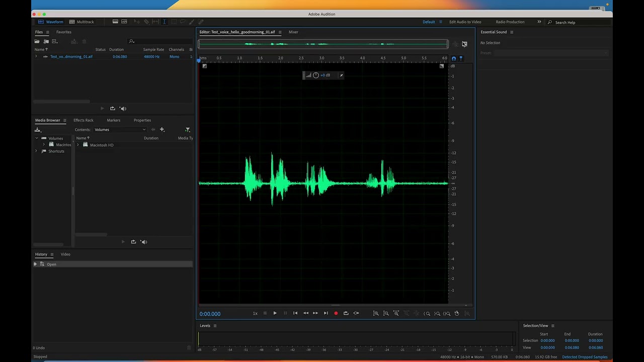644x362 pixels.
Task: Click the Record button
Action: pos(336,313)
